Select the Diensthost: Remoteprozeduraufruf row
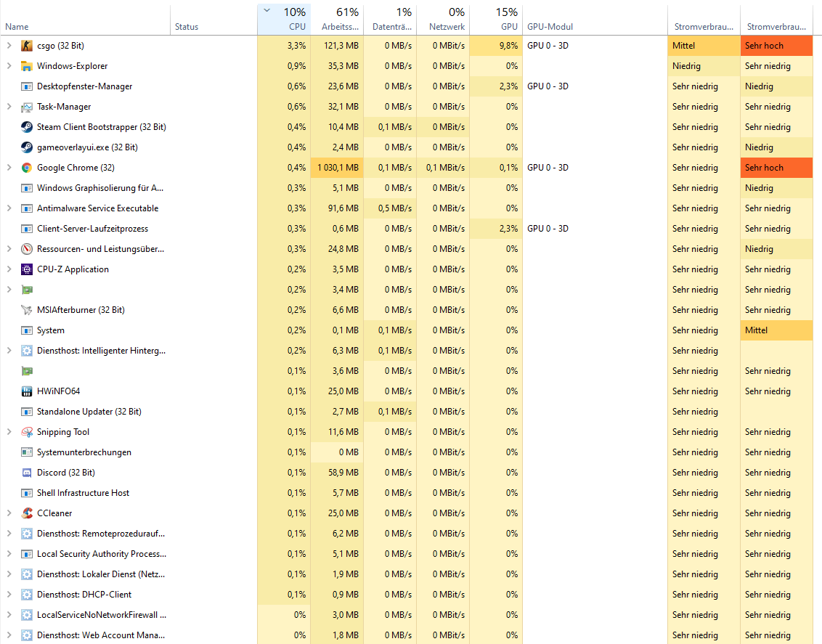The width and height of the screenshot is (822, 644). (x=407, y=534)
